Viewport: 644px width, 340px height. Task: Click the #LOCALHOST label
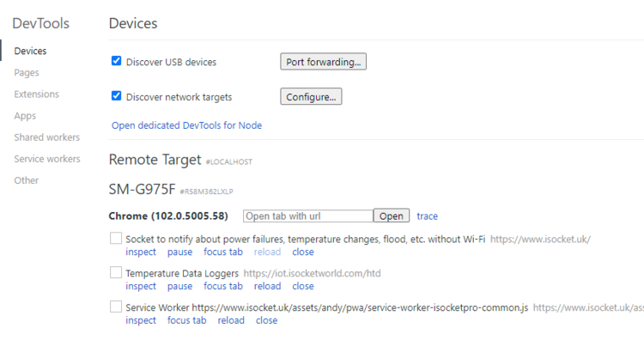[x=228, y=161]
